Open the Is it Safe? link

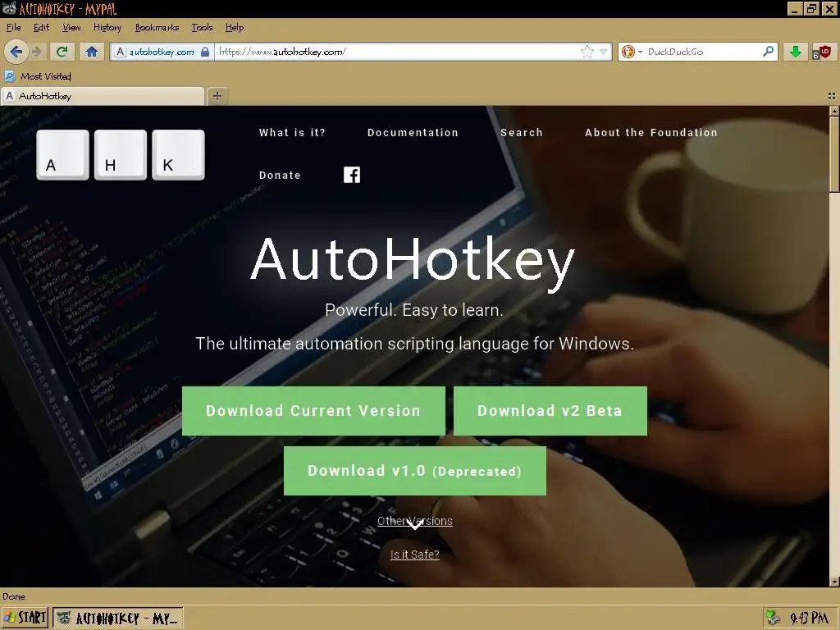[414, 555]
